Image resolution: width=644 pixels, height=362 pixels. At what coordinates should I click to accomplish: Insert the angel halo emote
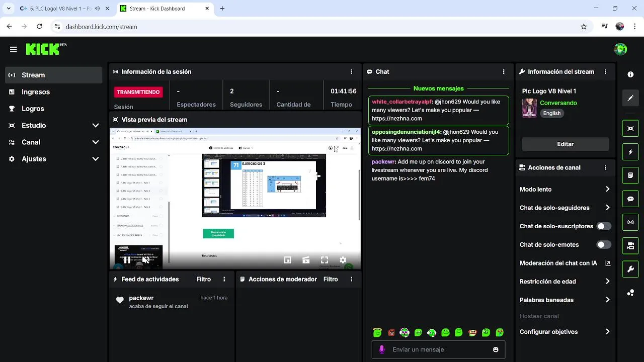tap(377, 332)
